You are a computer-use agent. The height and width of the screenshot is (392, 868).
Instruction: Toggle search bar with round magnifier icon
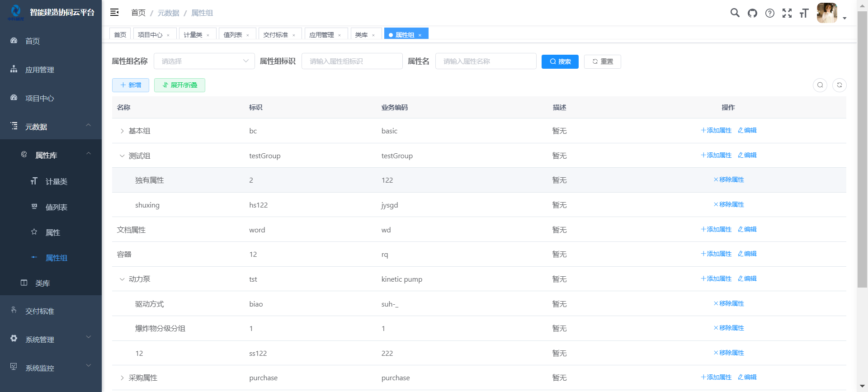820,85
